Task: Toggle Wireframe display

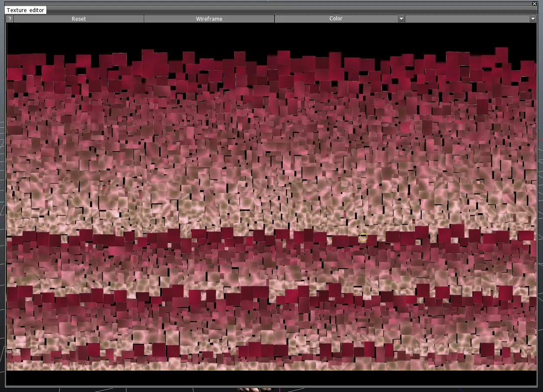Action: click(209, 19)
